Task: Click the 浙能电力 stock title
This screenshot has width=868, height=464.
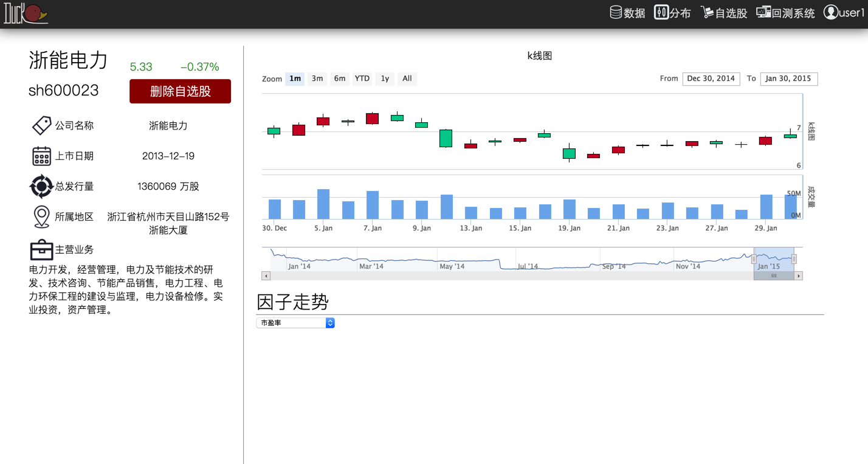Action: coord(68,60)
